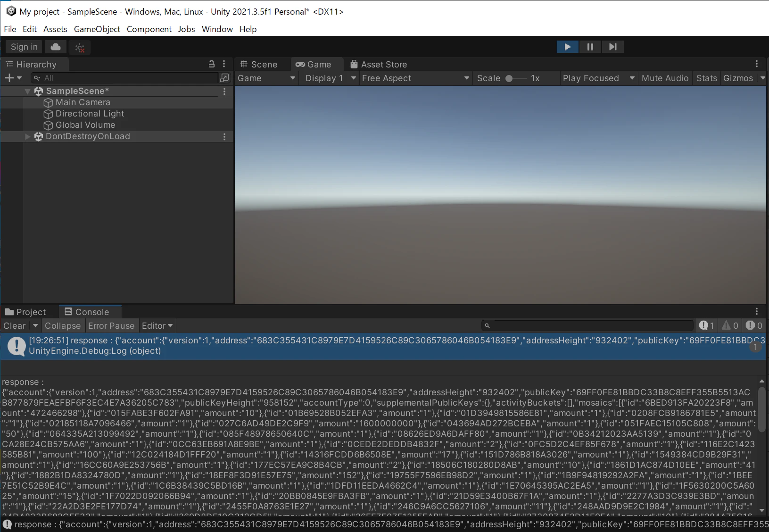Adjust the Scale slider handle
769x532 pixels.
[x=509, y=78]
